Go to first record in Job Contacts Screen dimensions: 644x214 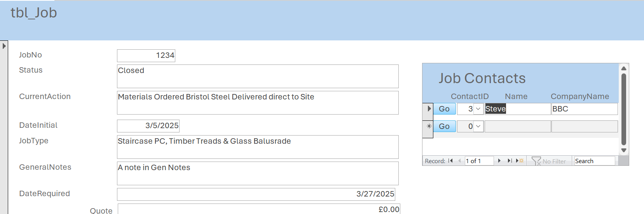coord(450,161)
